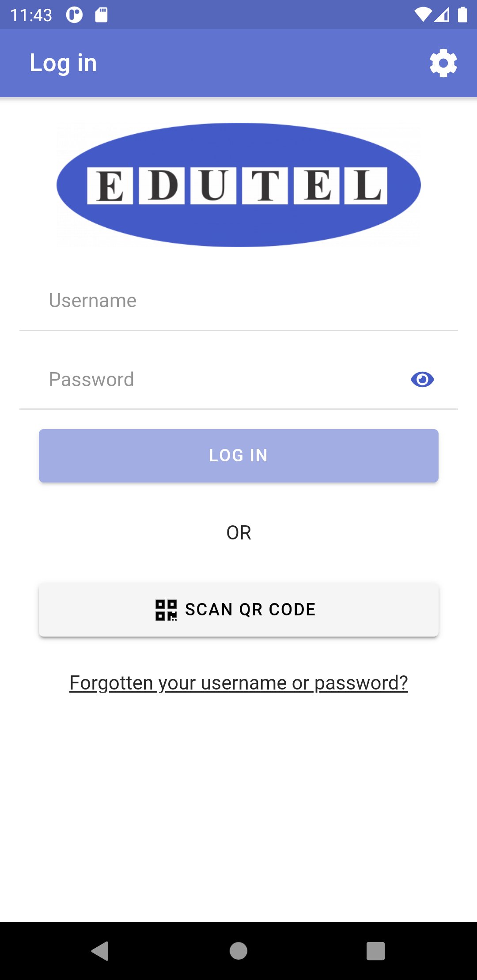Click the QR code icon on the scan button

(166, 609)
